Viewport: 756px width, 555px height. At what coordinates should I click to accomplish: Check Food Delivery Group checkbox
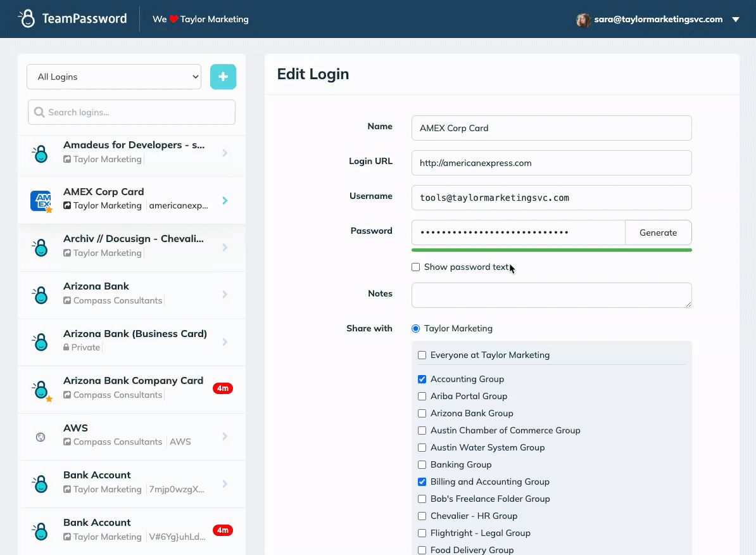click(x=422, y=550)
